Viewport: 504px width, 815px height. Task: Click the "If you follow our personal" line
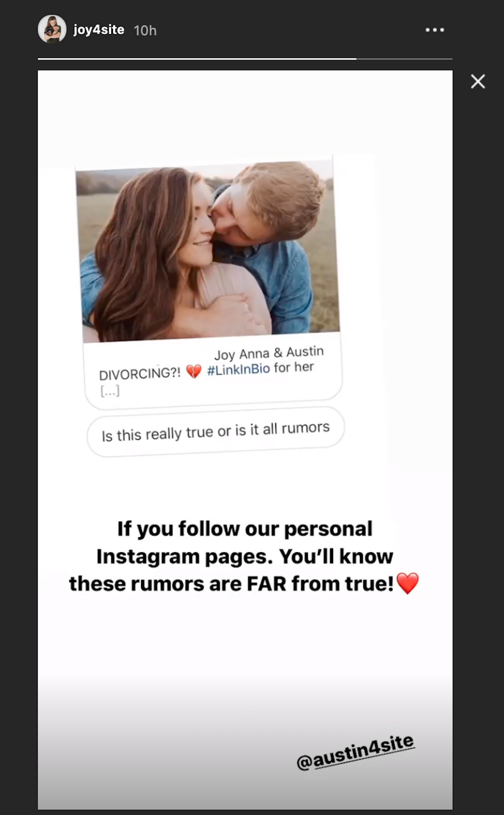(245, 529)
